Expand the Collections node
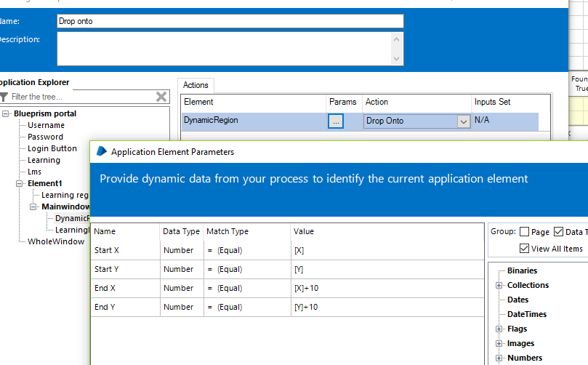This screenshot has height=365, width=588. point(499,285)
